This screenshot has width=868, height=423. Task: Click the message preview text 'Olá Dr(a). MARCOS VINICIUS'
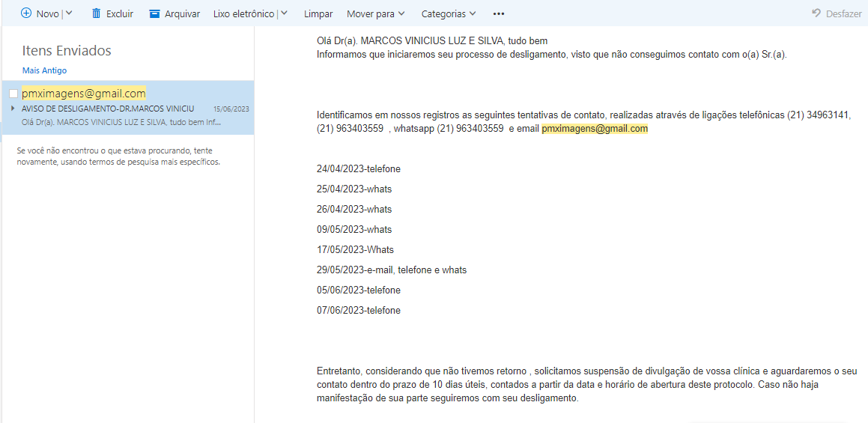(x=121, y=121)
